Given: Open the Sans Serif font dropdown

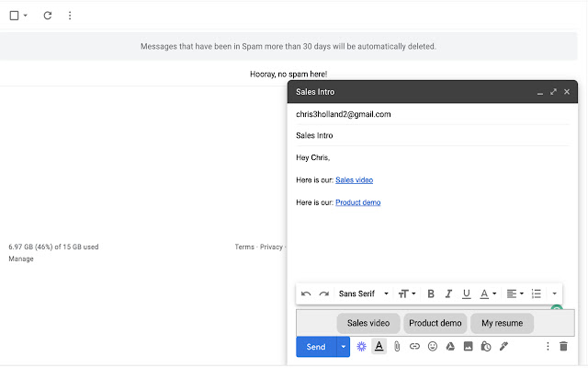Looking at the screenshot, I should [364, 293].
